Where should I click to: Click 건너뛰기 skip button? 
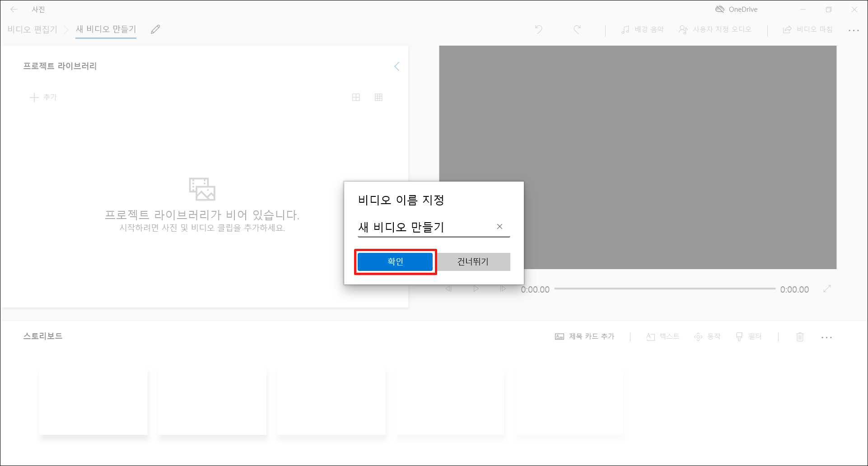(x=473, y=261)
